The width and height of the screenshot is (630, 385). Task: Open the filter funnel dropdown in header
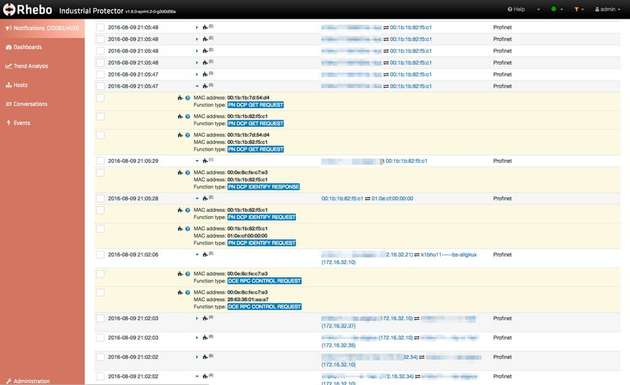click(579, 9)
